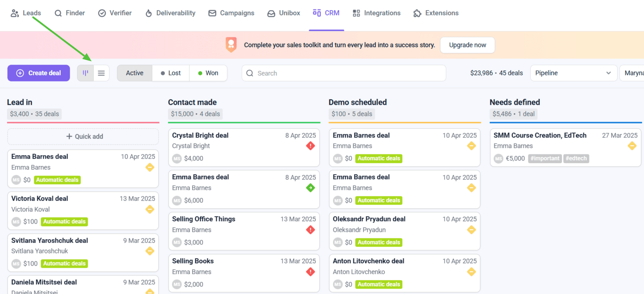Switch to the kanban board view icon
The width and height of the screenshot is (644, 294).
click(86, 73)
